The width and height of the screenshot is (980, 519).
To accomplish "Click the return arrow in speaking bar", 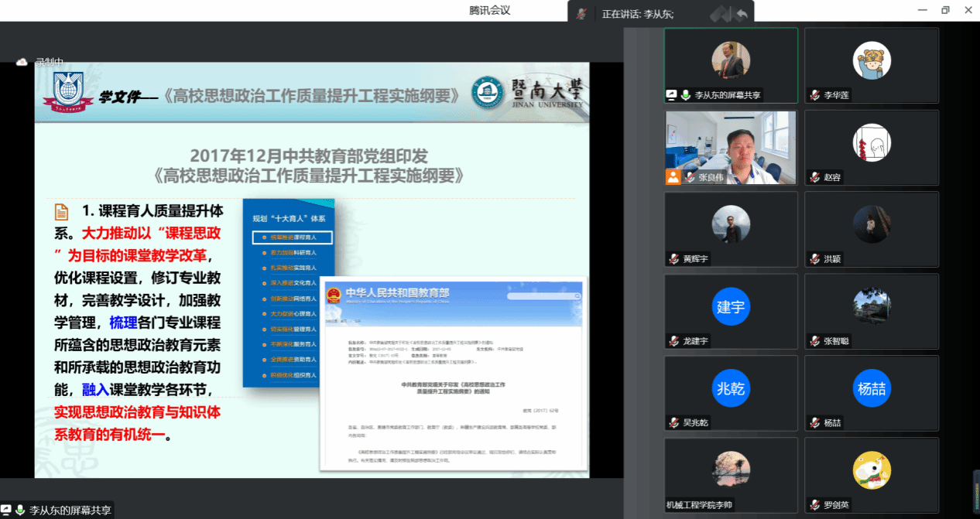I will click(x=742, y=13).
